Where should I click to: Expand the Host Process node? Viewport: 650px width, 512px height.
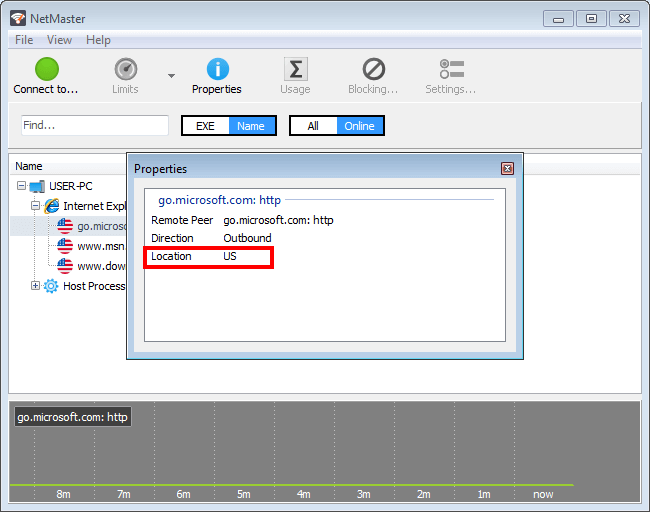coord(36,285)
